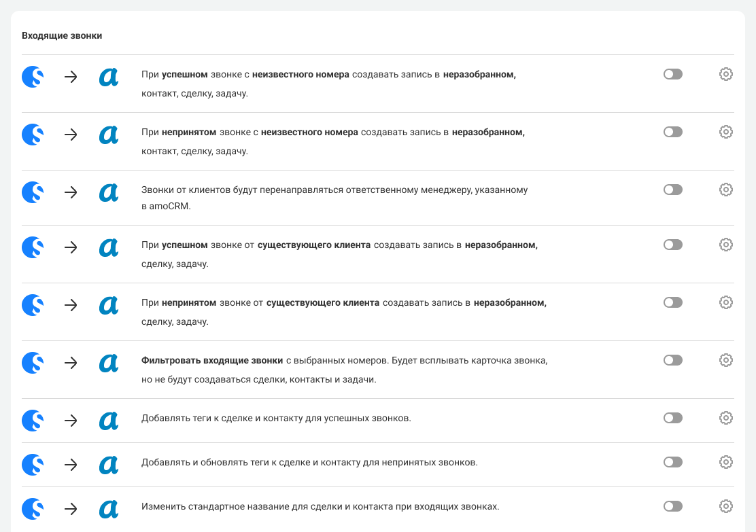Screen dimensions: 756x532
Task: Click arrow icon in standard name change row
Action: point(71,509)
